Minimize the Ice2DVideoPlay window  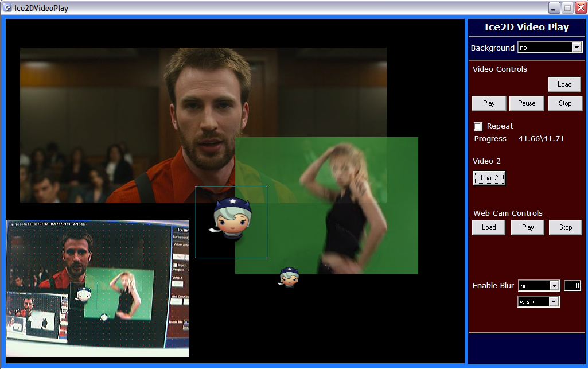[554, 8]
